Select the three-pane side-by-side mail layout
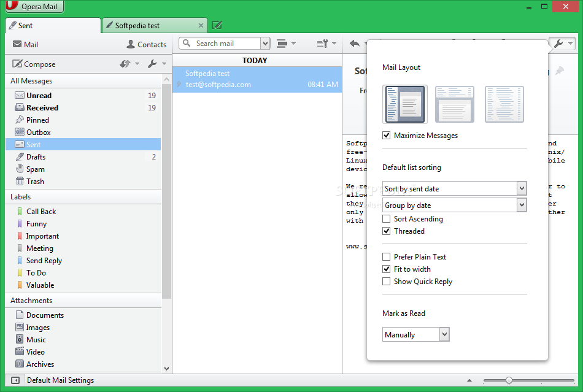Image resolution: width=583 pixels, height=392 pixels. tap(405, 104)
